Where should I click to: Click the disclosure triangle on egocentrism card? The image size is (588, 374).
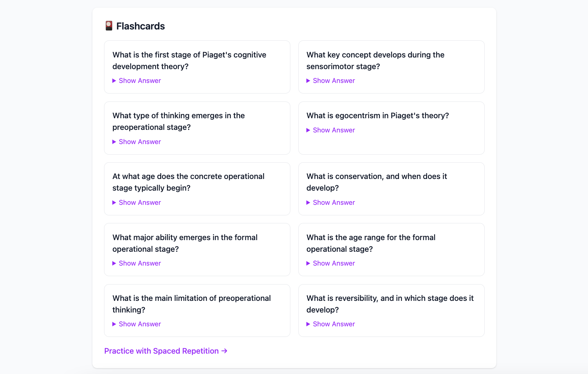[x=308, y=130]
